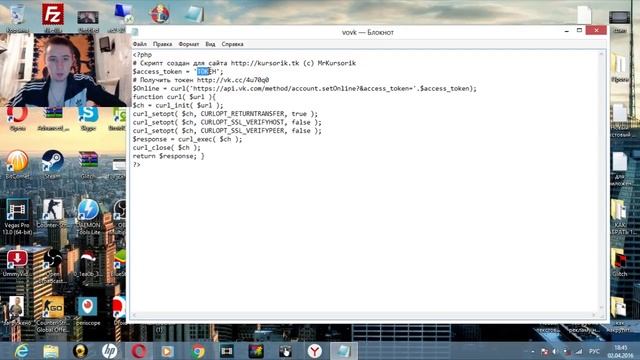The width and height of the screenshot is (640, 360).
Task: Select the notepad-style desktop icon at top
Action: [x=194, y=14]
